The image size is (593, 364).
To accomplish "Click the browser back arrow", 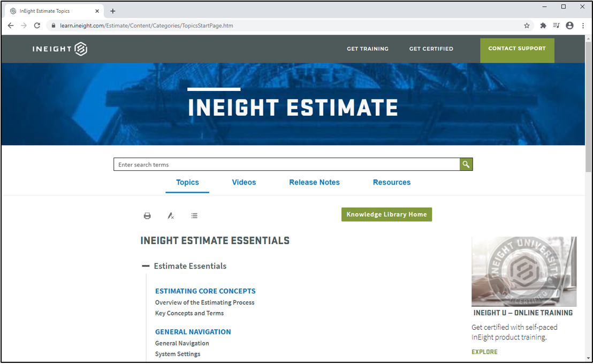I will (x=11, y=25).
